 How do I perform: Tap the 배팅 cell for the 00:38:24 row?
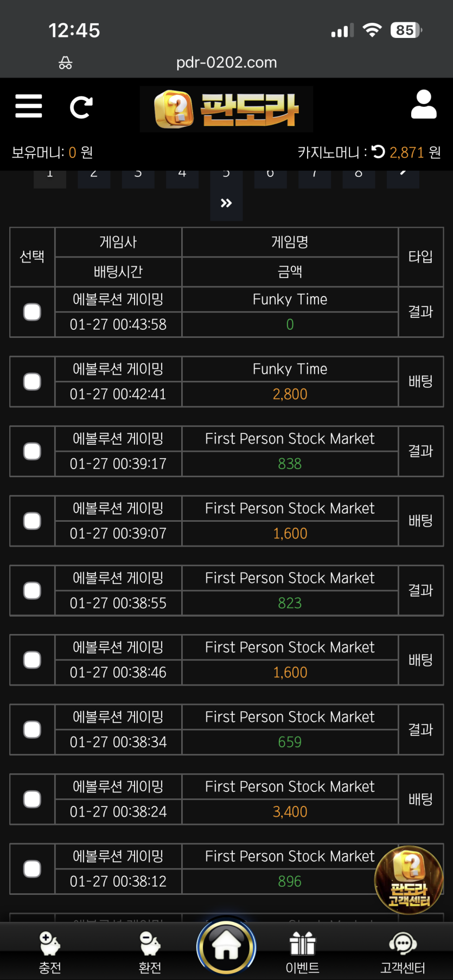(420, 799)
